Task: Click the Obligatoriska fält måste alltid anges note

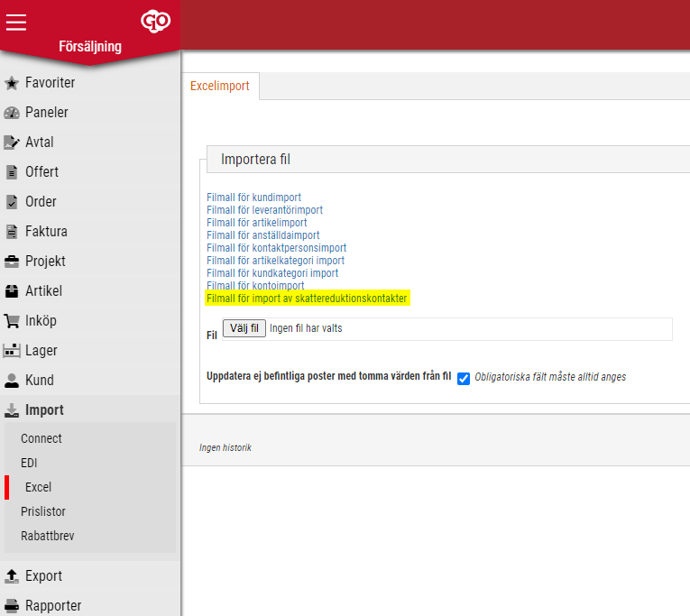Action: [550, 377]
